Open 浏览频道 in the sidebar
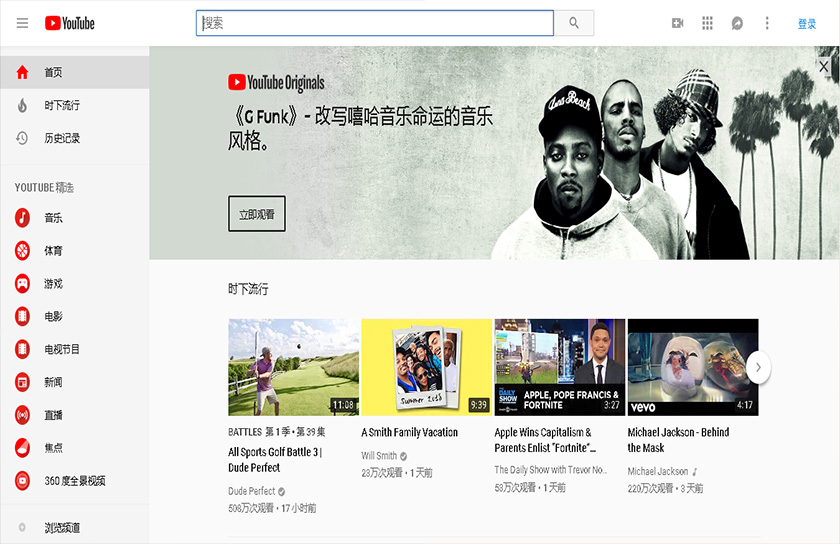This screenshot has height=544, width=840. pos(61,527)
